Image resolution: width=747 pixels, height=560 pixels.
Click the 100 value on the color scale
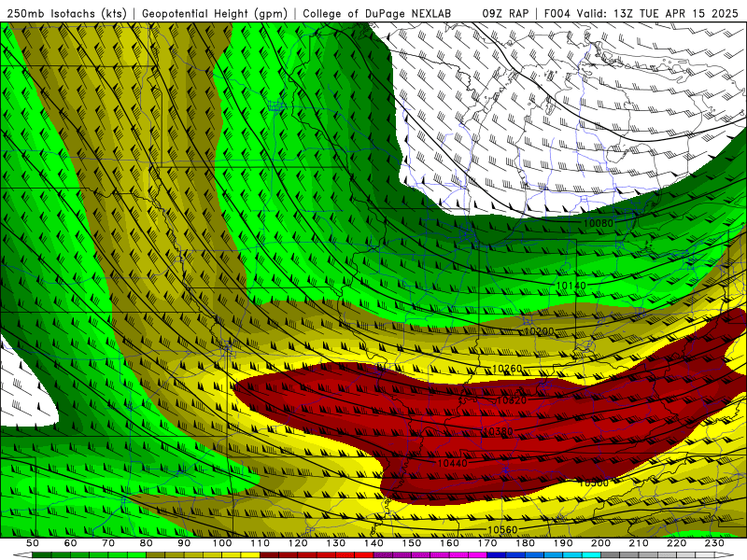tap(222, 543)
